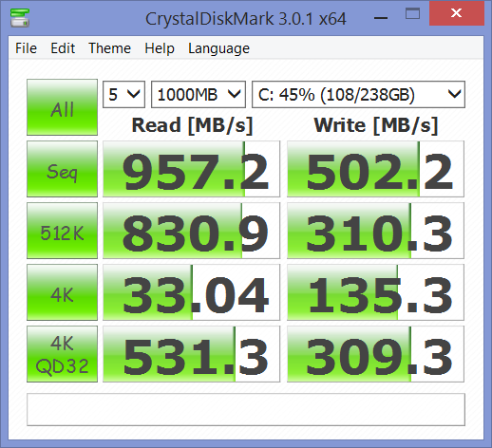Image resolution: width=492 pixels, height=448 pixels.
Task: Start the 4K test
Action: point(62,292)
